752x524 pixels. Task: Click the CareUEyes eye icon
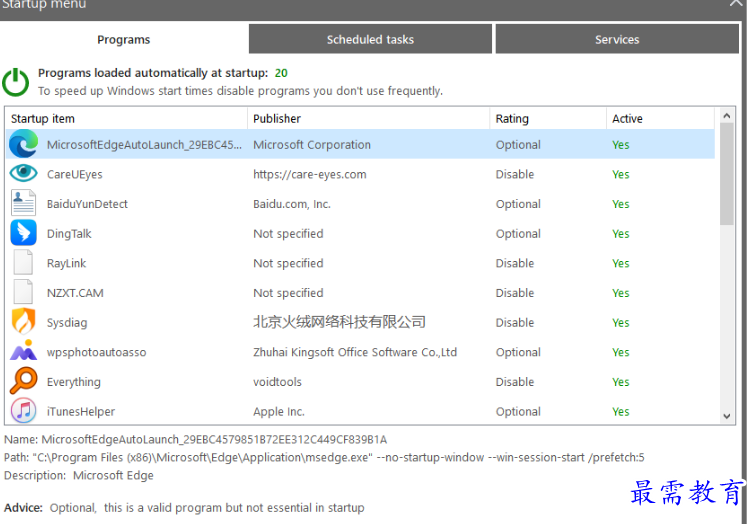tap(23, 173)
